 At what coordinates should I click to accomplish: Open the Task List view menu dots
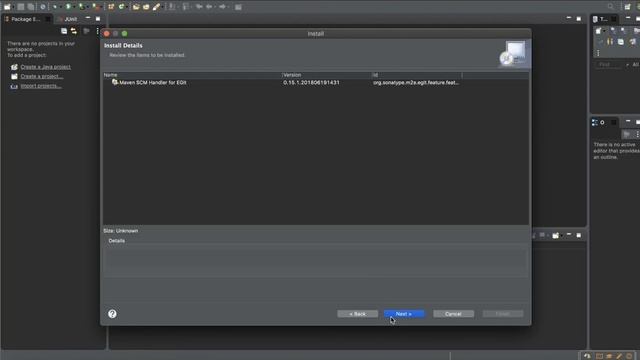[x=598, y=53]
